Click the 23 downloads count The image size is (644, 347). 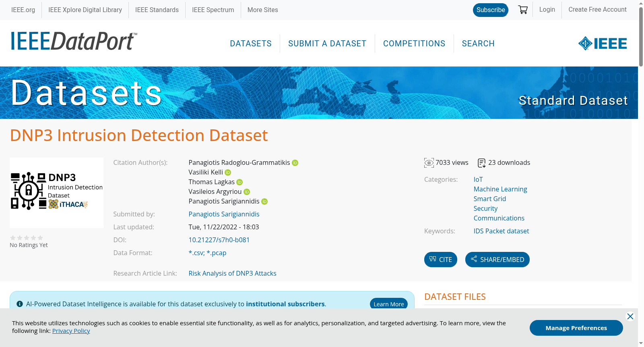(x=509, y=163)
